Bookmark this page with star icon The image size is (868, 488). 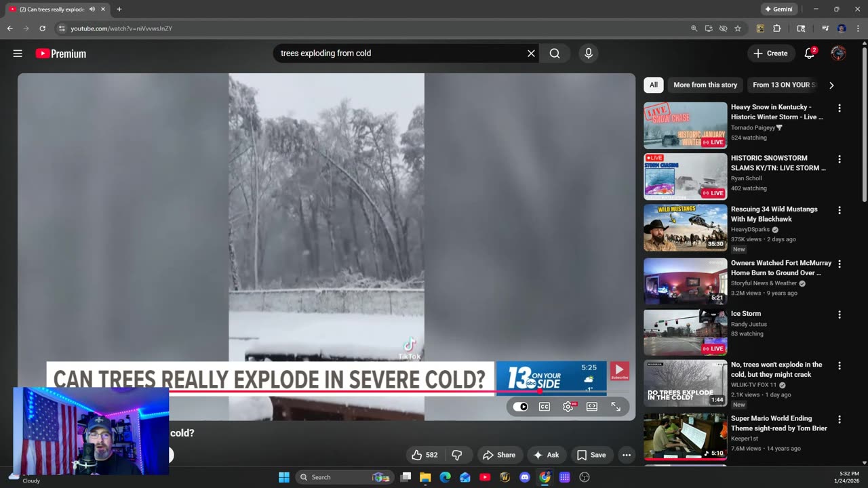pyautogui.click(x=738, y=28)
